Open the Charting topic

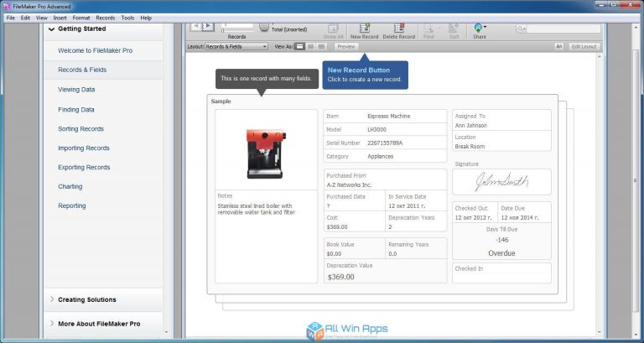click(70, 186)
